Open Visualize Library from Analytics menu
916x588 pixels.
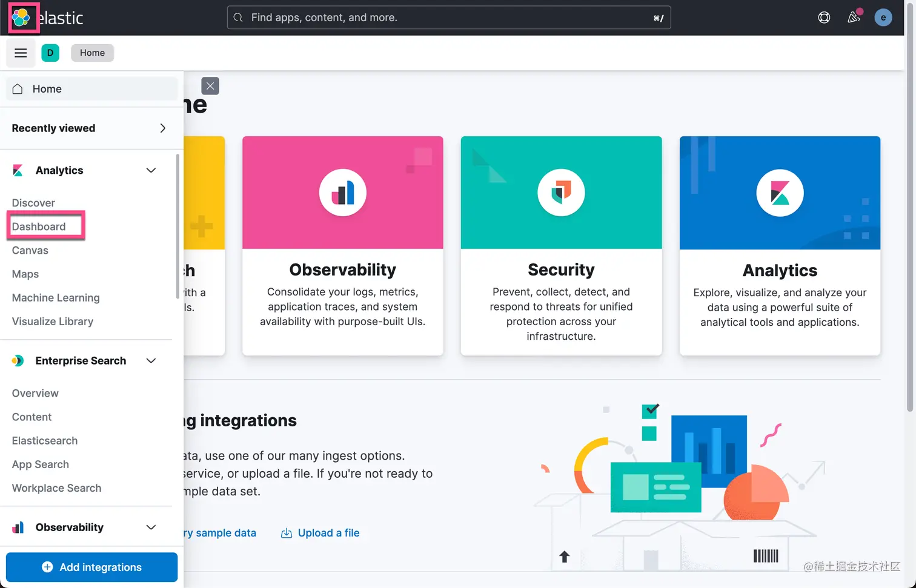tap(53, 322)
